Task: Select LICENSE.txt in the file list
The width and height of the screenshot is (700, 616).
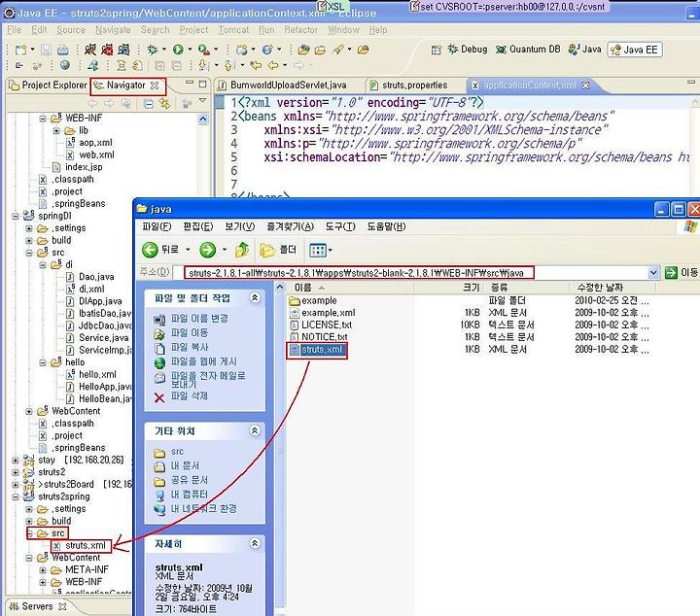Action: tap(327, 325)
